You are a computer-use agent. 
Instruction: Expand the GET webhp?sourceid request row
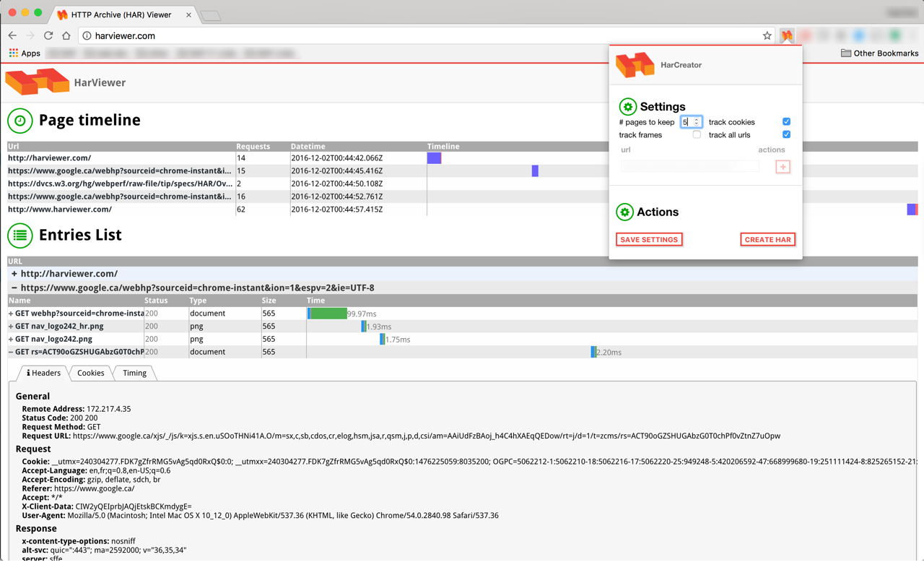(x=11, y=314)
